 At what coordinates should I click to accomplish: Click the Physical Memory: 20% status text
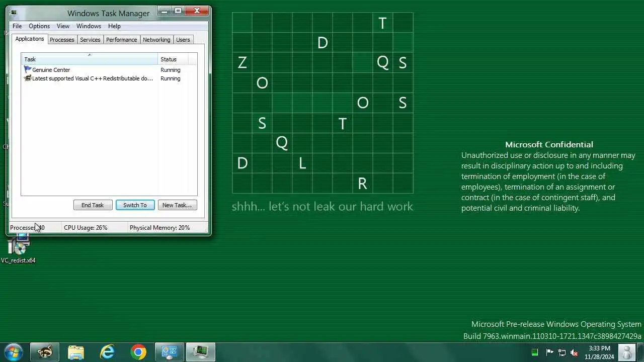click(x=159, y=228)
